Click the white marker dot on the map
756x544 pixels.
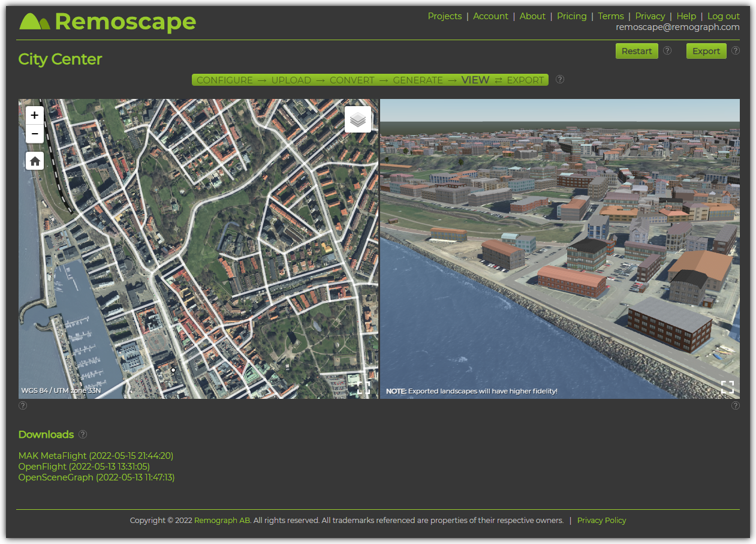[x=173, y=370]
